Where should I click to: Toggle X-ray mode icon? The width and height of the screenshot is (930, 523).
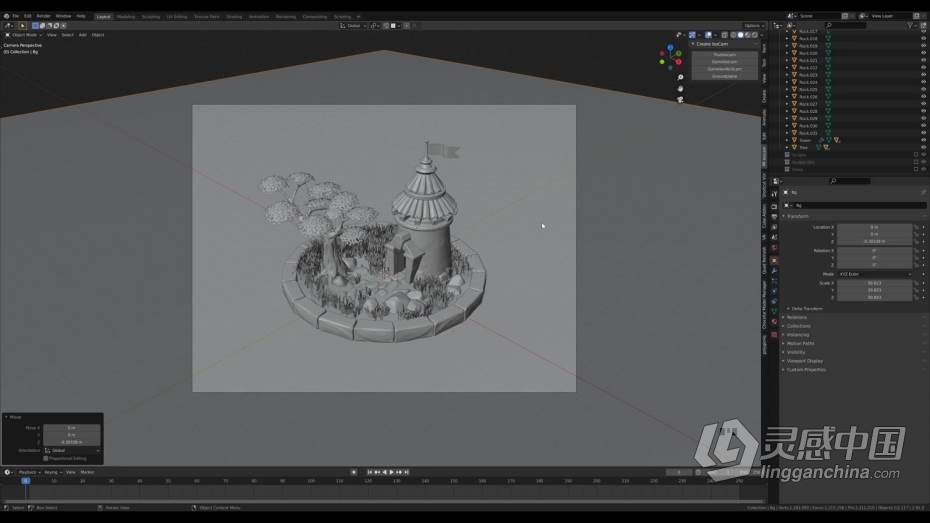click(x=724, y=35)
